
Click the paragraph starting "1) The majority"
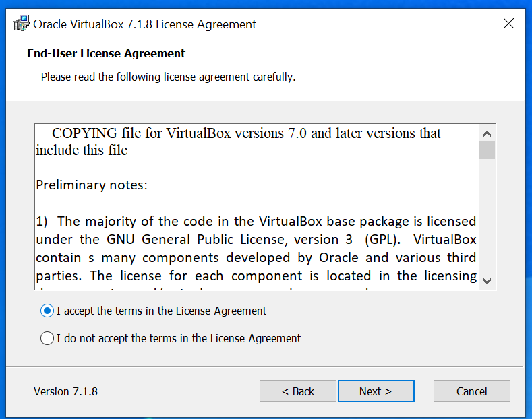[256, 249]
